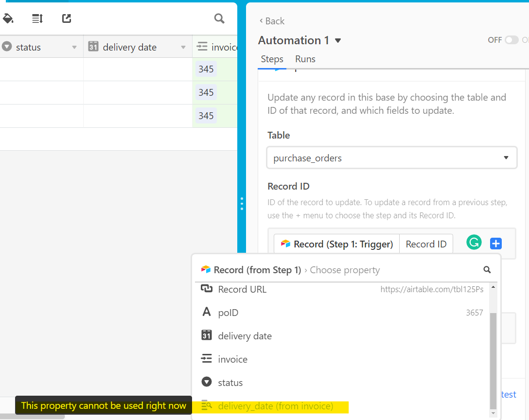Screen dimensions: 529x420
Task: Click the delivery date calendar header icon
Action: [x=93, y=46]
